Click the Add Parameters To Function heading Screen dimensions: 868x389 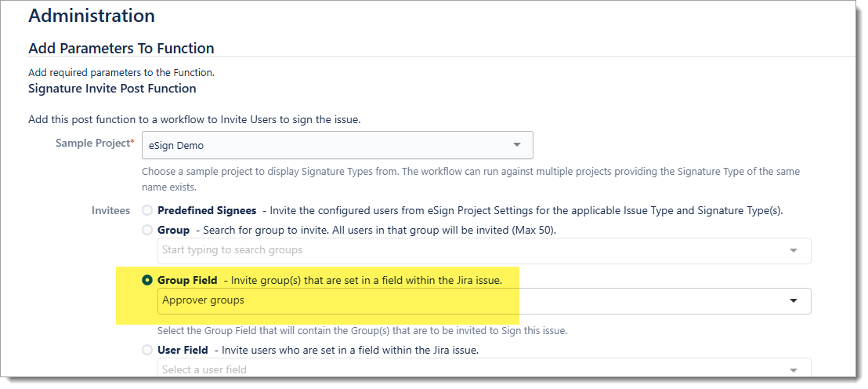point(121,49)
